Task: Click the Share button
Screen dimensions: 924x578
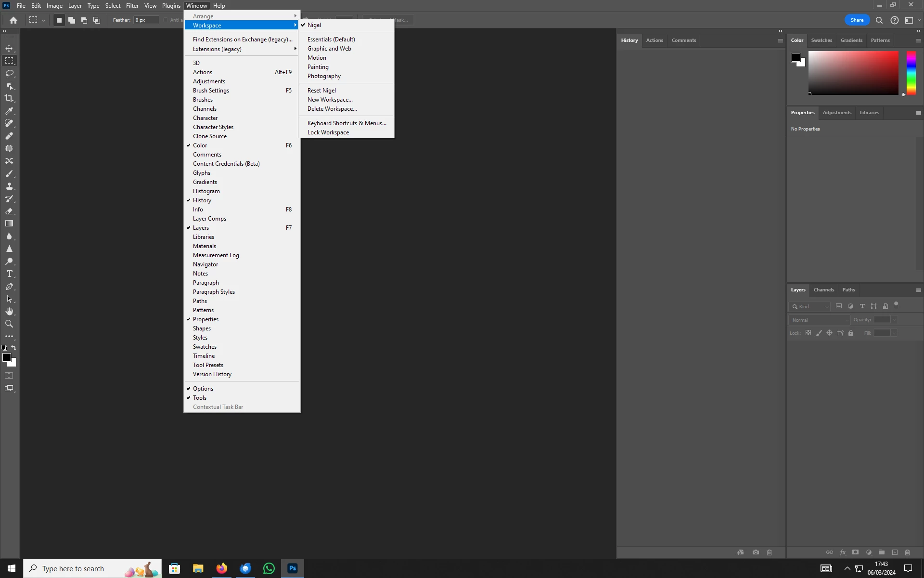Action: pyautogui.click(x=857, y=20)
